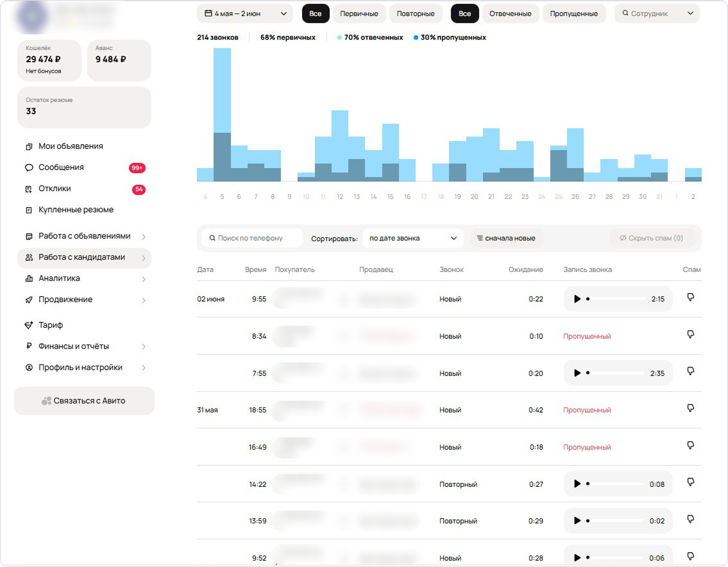
Task: Flag the 18:55 missed call as spam
Action: (691, 409)
